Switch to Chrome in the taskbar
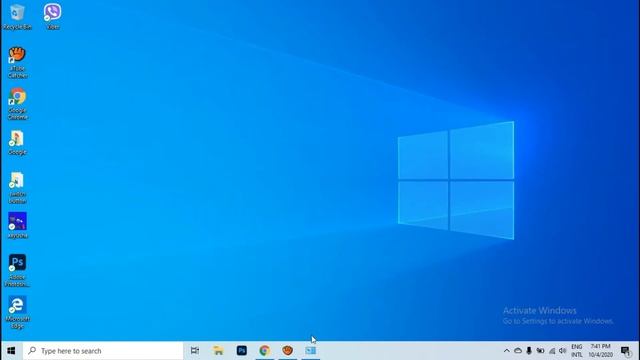 click(x=264, y=351)
